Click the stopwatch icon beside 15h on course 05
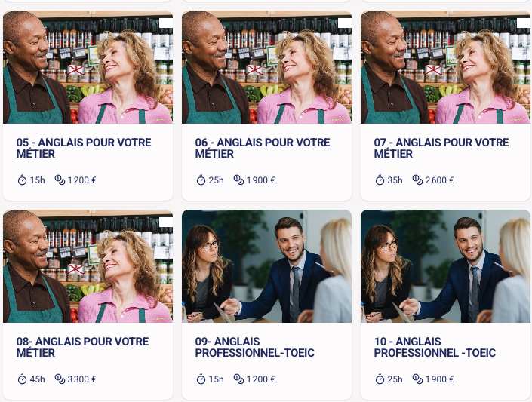 tap(22, 180)
